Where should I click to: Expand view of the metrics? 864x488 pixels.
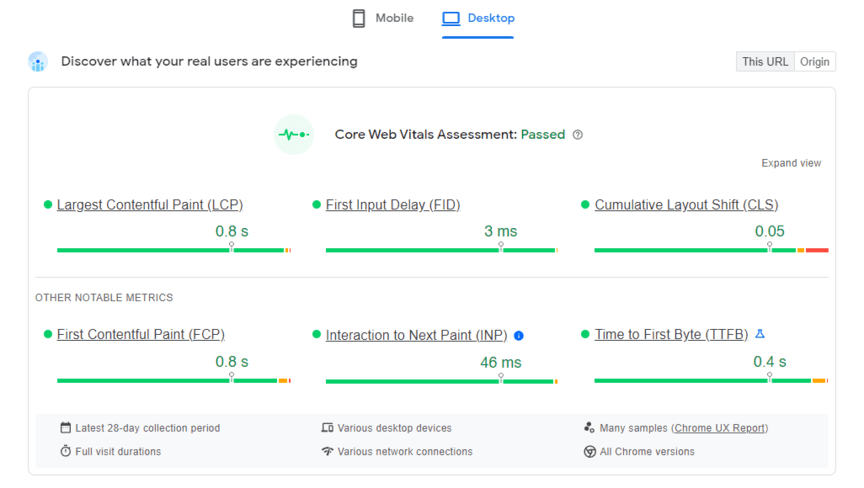pos(791,163)
